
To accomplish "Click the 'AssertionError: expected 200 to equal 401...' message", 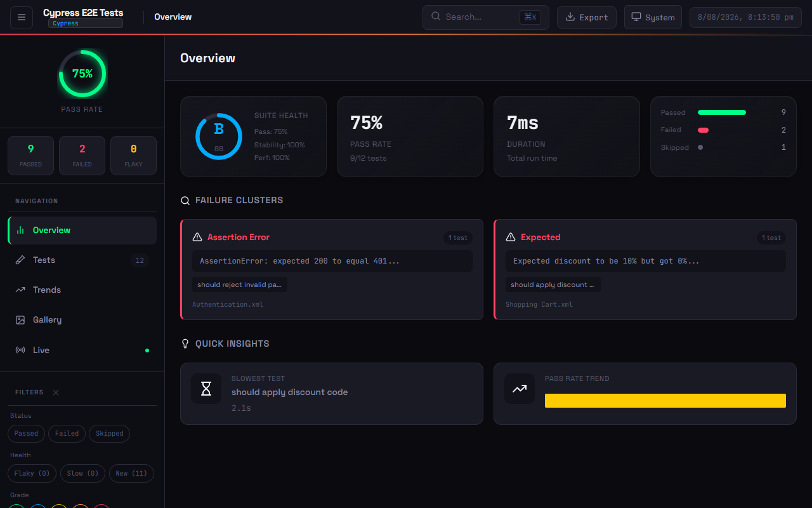I will pos(332,261).
